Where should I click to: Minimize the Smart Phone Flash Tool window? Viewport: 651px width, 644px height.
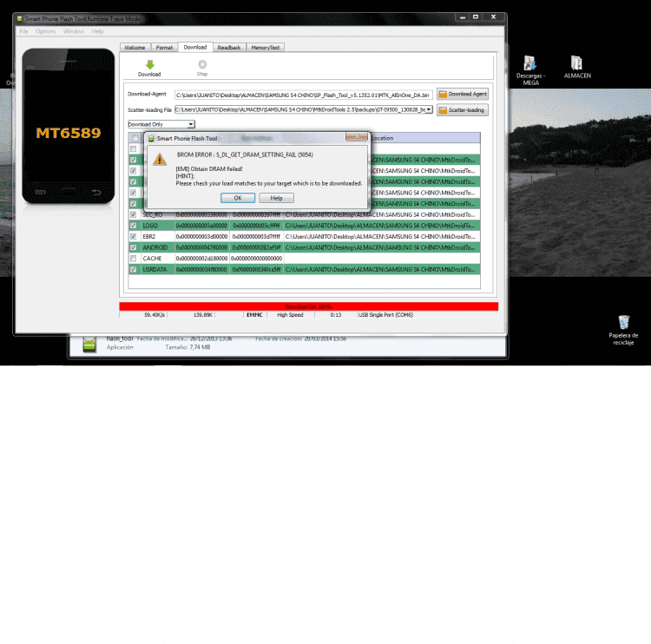pyautogui.click(x=462, y=17)
